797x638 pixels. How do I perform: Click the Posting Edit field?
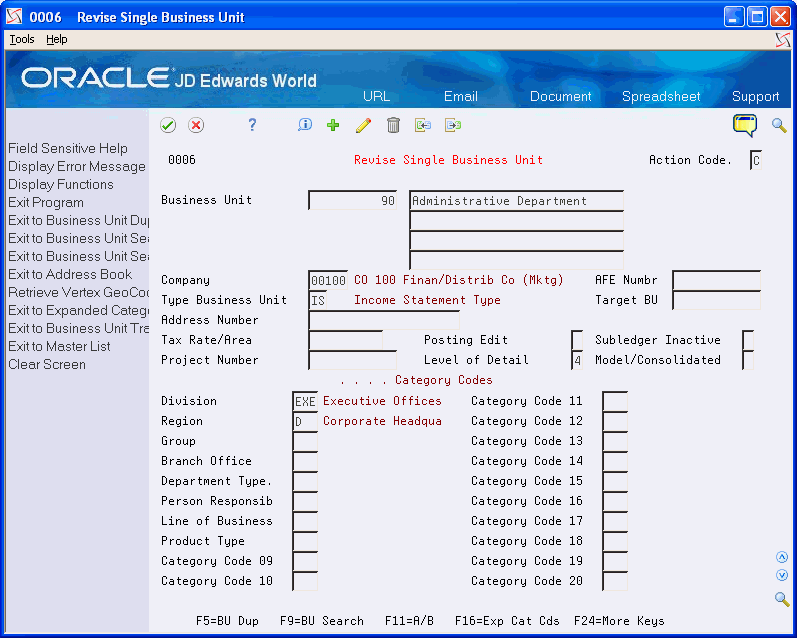pyautogui.click(x=577, y=340)
